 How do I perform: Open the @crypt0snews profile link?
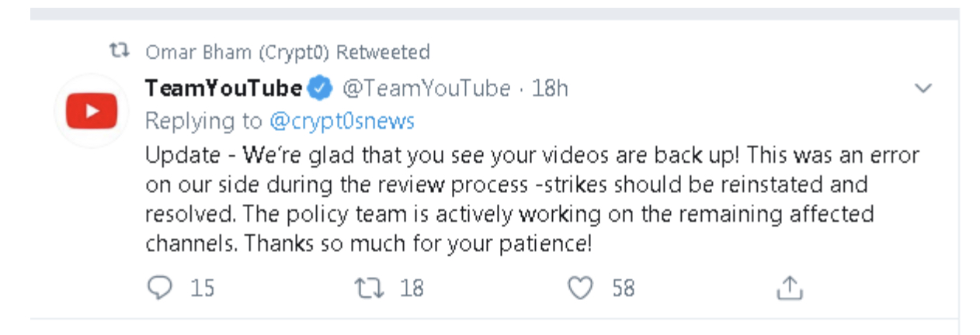point(342,122)
